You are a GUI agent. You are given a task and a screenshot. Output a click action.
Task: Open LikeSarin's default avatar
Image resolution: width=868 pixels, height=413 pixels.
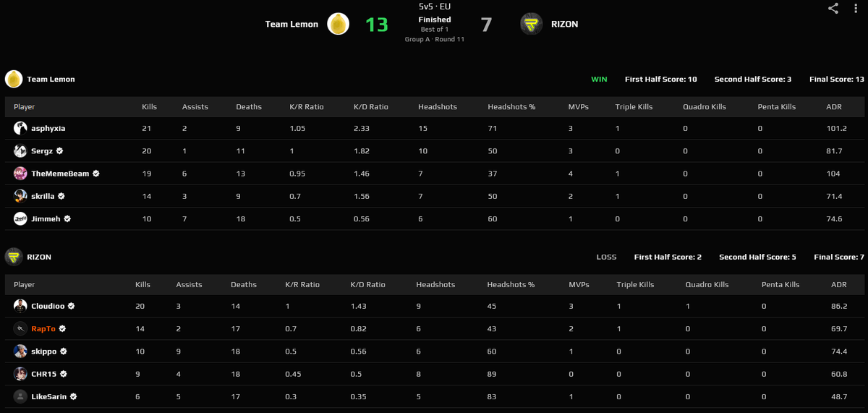click(20, 396)
